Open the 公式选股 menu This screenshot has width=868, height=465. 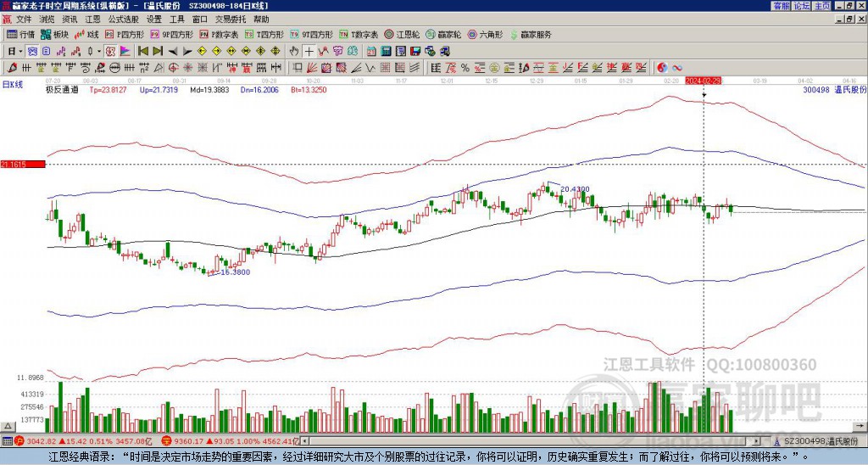[124, 20]
